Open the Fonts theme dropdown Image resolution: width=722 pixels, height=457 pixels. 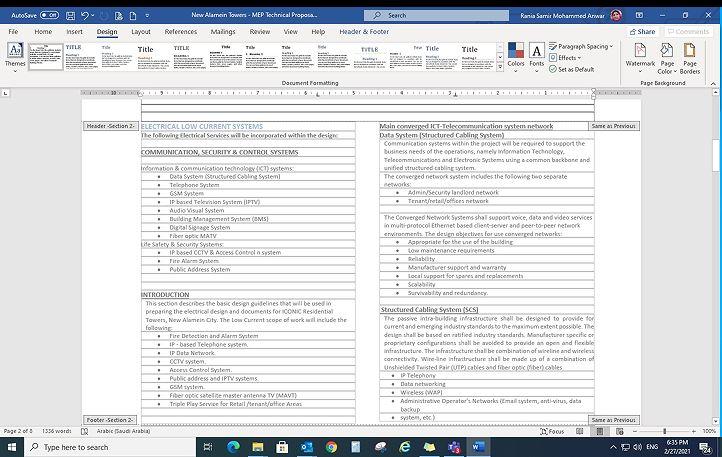[536, 57]
